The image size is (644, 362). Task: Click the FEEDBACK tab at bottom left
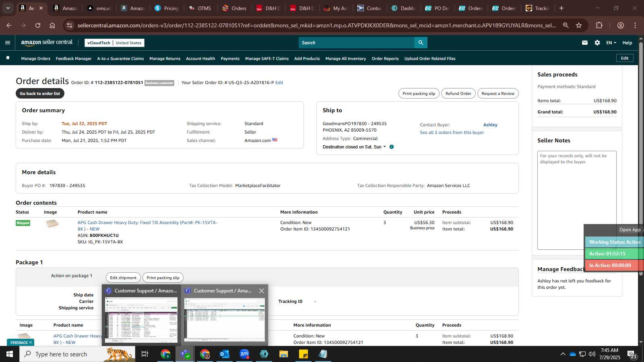[x=21, y=342]
